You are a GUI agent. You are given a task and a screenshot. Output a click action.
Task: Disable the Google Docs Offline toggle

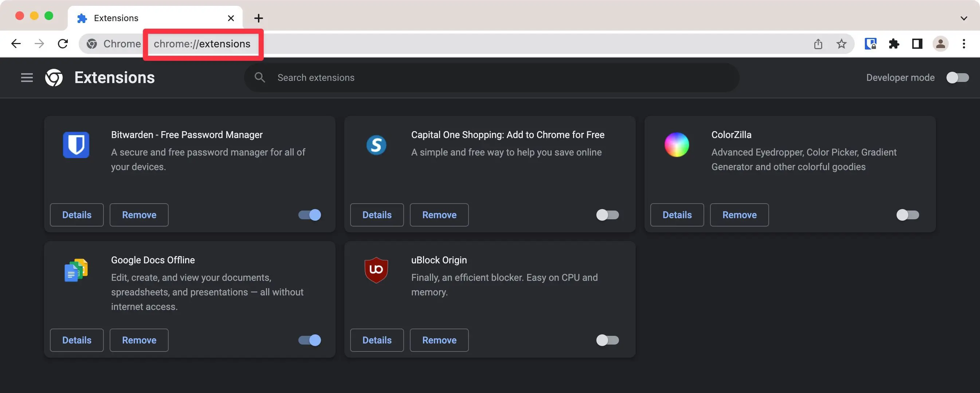click(310, 340)
